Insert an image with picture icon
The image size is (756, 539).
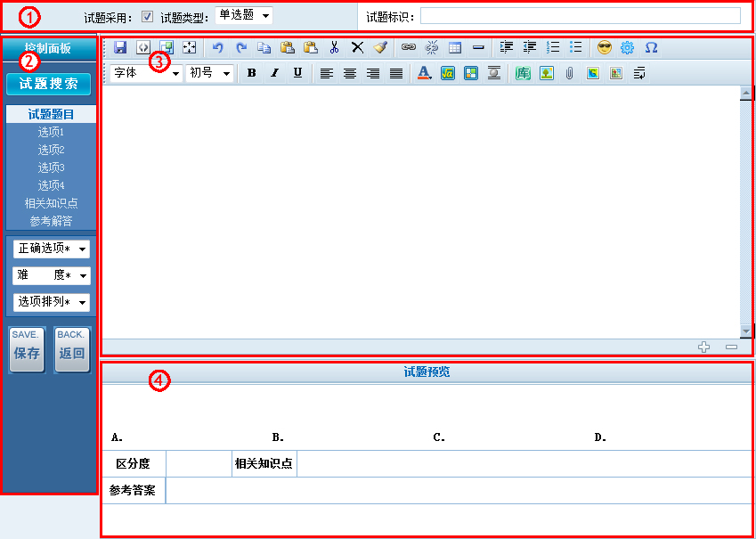click(x=546, y=73)
